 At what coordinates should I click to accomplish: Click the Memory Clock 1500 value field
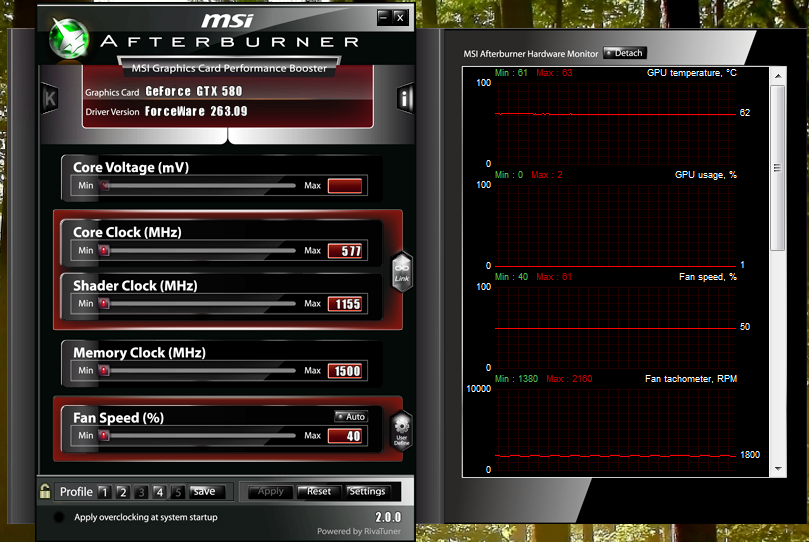click(x=345, y=371)
